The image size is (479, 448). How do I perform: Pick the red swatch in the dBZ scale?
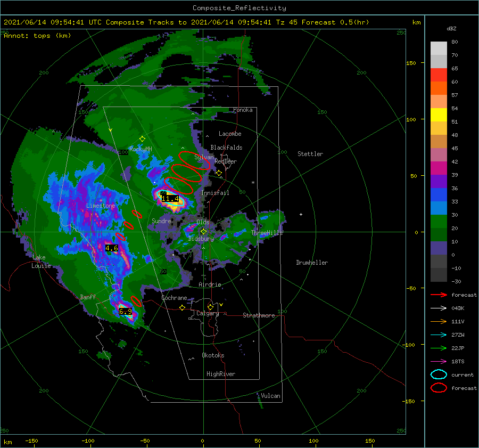coord(439,75)
